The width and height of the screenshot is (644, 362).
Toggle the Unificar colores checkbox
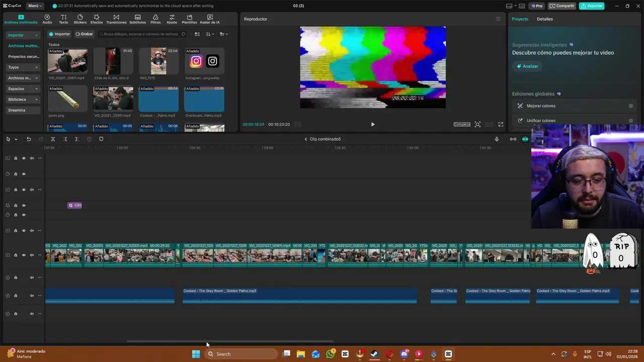pos(631,121)
